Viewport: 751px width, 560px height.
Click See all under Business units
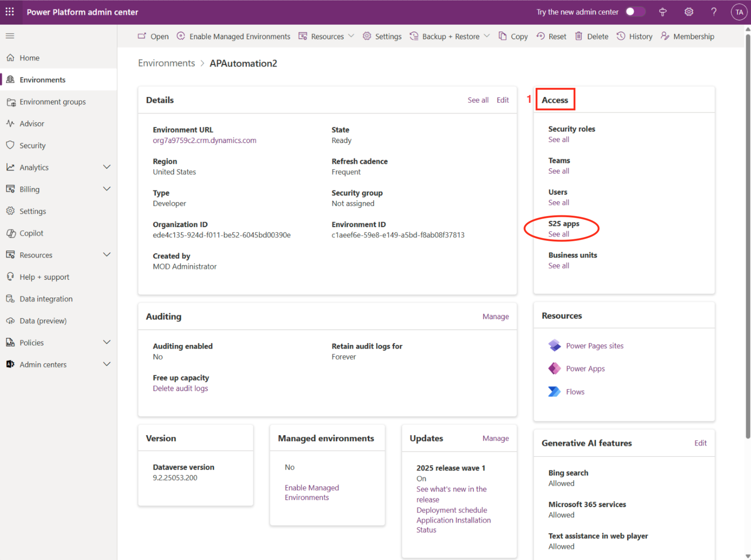coord(558,266)
